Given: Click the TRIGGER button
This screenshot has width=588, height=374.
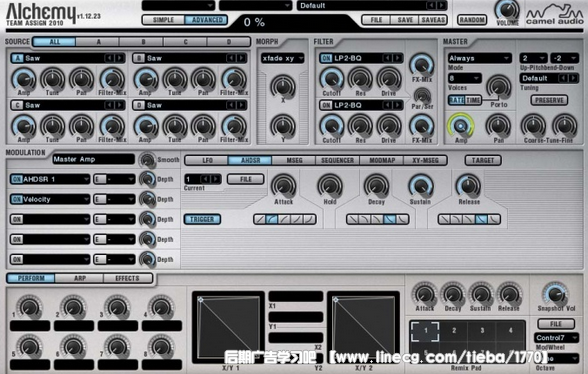Looking at the screenshot, I should click(x=202, y=219).
